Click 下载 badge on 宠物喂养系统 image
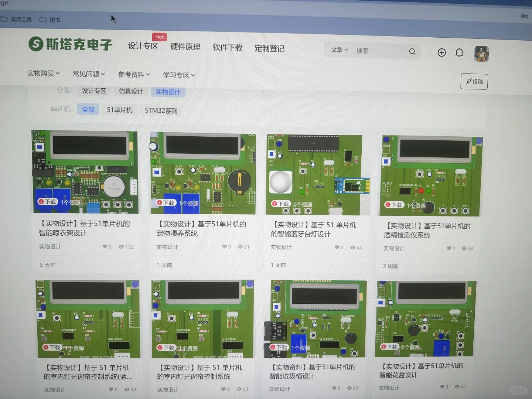Image resolution: width=532 pixels, height=399 pixels. [x=166, y=203]
